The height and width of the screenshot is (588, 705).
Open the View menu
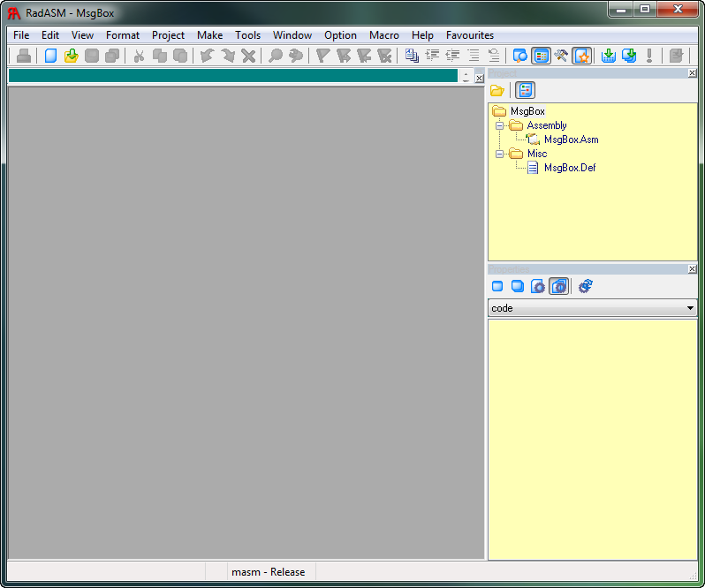(82, 35)
